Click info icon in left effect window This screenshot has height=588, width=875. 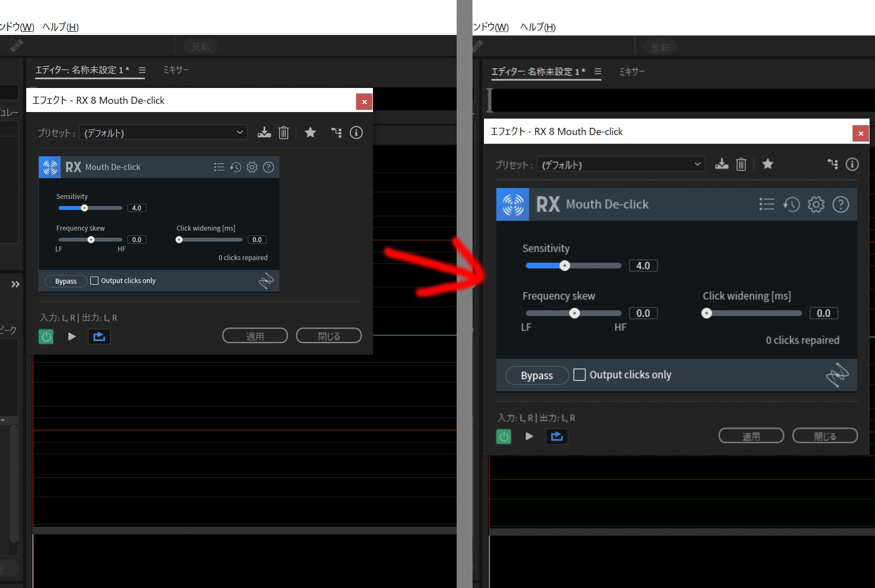[356, 132]
